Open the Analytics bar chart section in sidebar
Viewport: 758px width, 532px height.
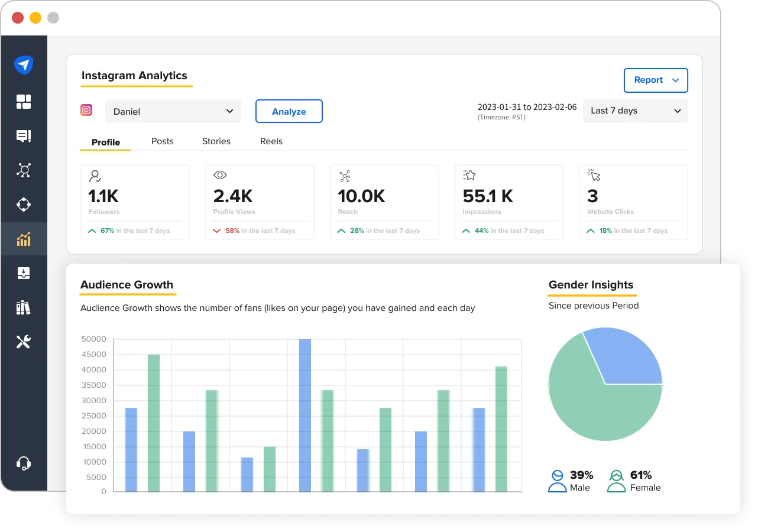pyautogui.click(x=24, y=239)
